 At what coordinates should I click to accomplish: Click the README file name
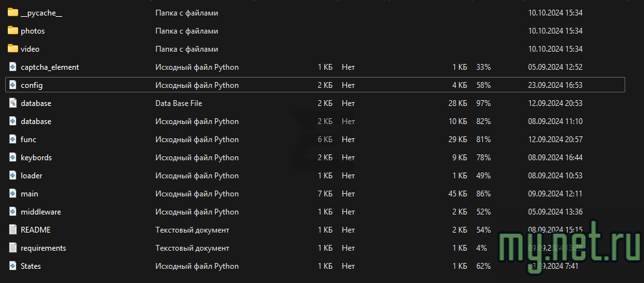[35, 230]
